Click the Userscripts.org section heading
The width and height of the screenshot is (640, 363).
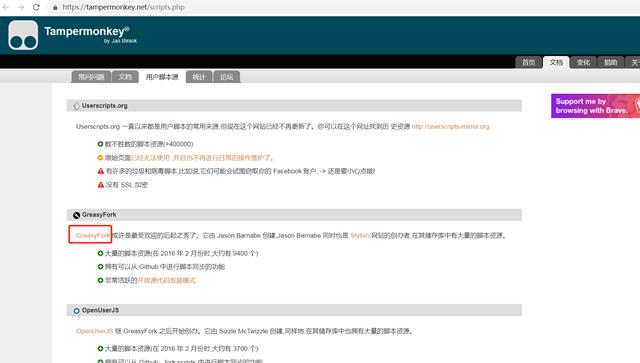(x=104, y=106)
